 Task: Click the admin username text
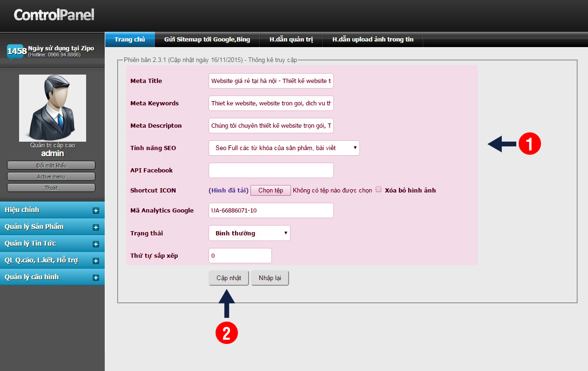[x=53, y=153]
